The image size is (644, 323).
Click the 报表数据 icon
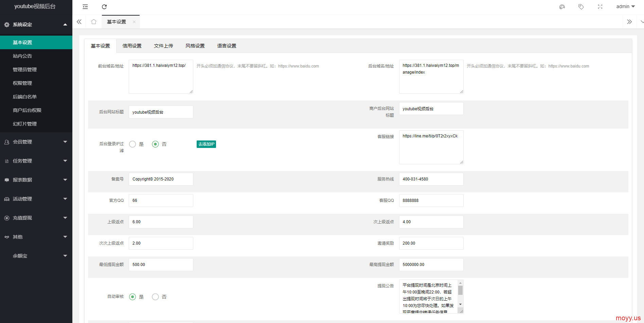(x=7, y=180)
